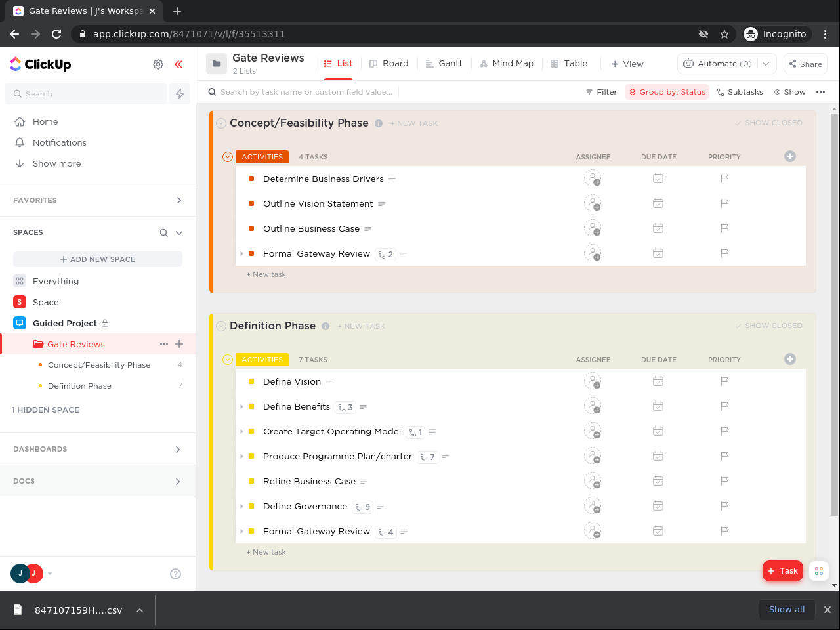Set due date for Outline Vision Statement
The width and height of the screenshot is (840, 630).
[x=658, y=203]
